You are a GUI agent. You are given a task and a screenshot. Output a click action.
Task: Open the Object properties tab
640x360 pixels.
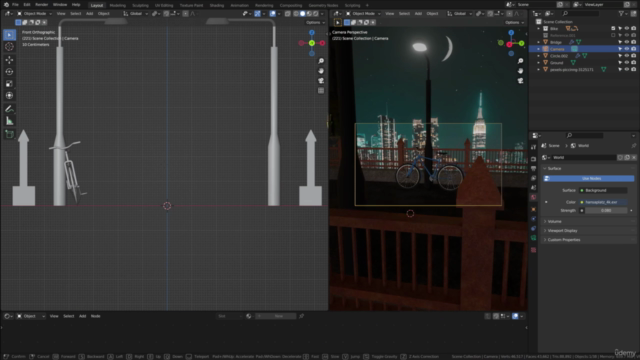(533, 209)
